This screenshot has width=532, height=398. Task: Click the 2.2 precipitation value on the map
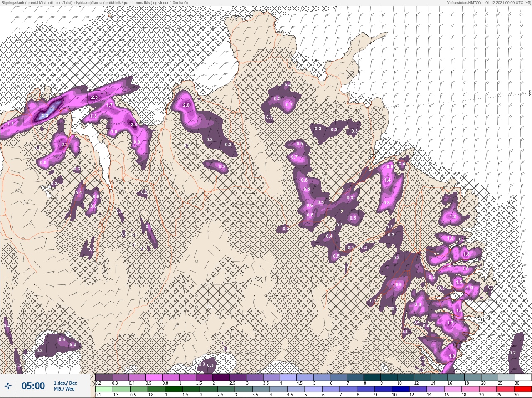64,145
